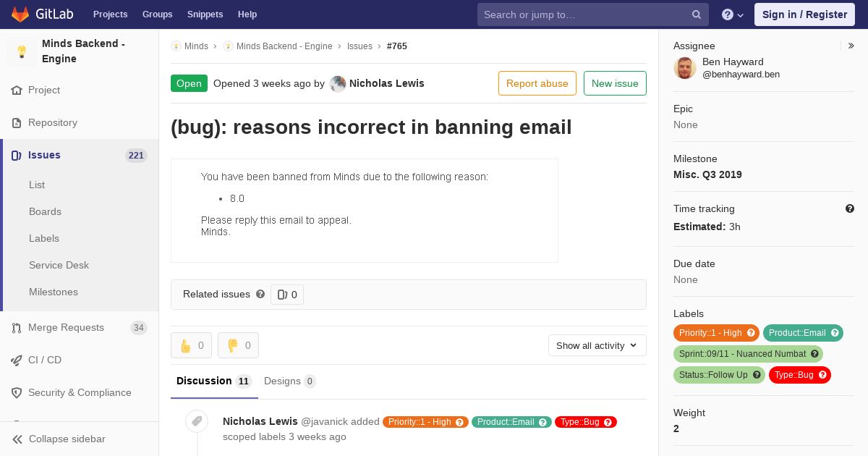The image size is (868, 456).
Task: Open the Misc. Q3 2019 milestone link
Action: tap(707, 174)
